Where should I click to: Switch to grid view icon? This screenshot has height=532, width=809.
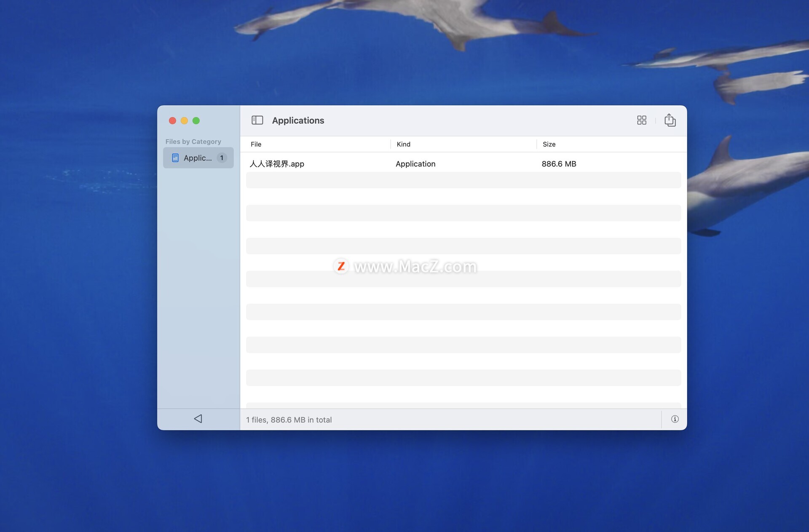pyautogui.click(x=641, y=120)
